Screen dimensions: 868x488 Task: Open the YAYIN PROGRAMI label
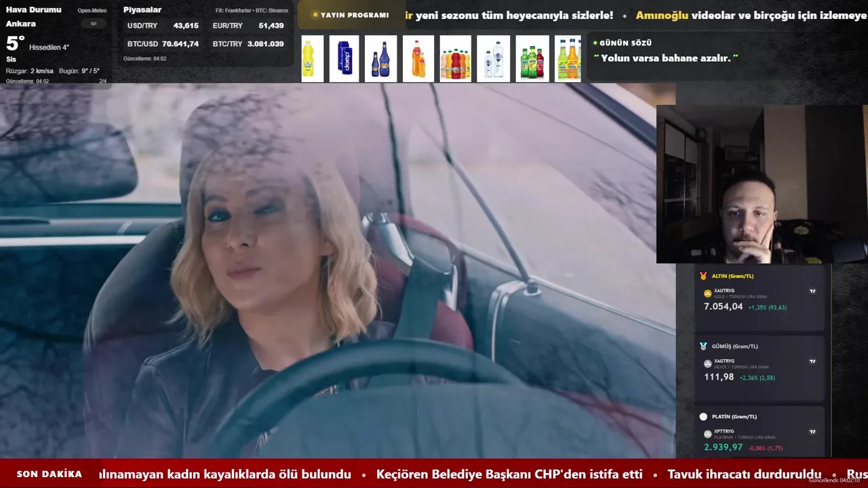pos(355,15)
